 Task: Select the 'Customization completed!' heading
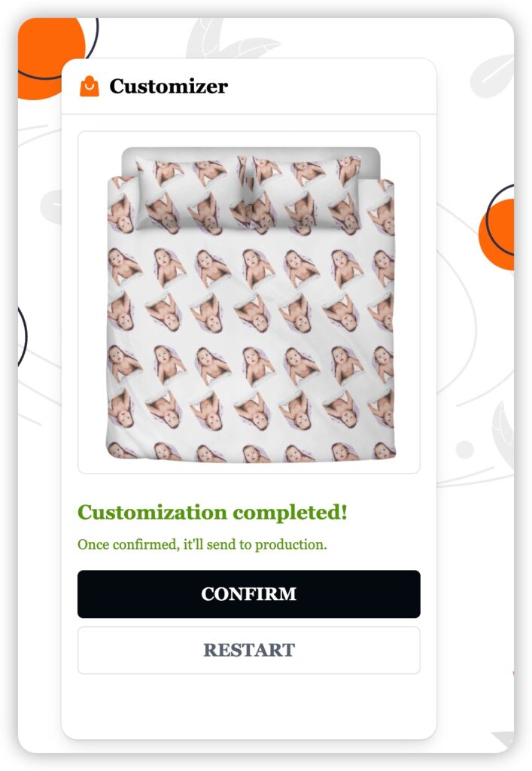212,512
